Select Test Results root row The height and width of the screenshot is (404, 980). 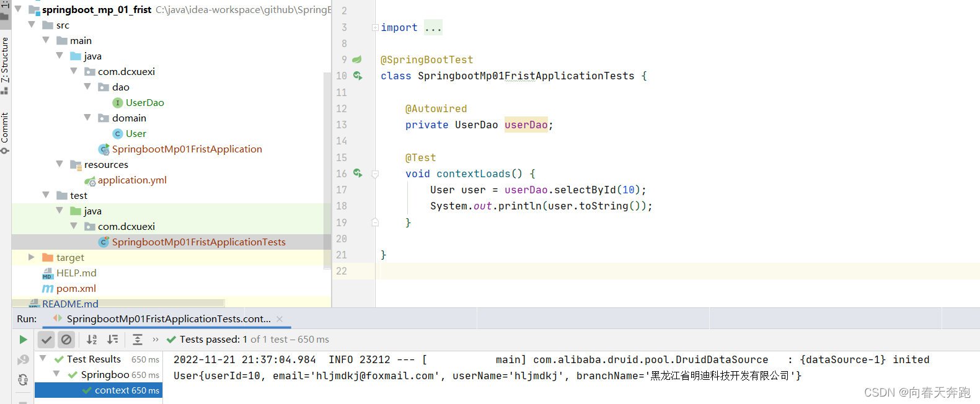(99, 359)
